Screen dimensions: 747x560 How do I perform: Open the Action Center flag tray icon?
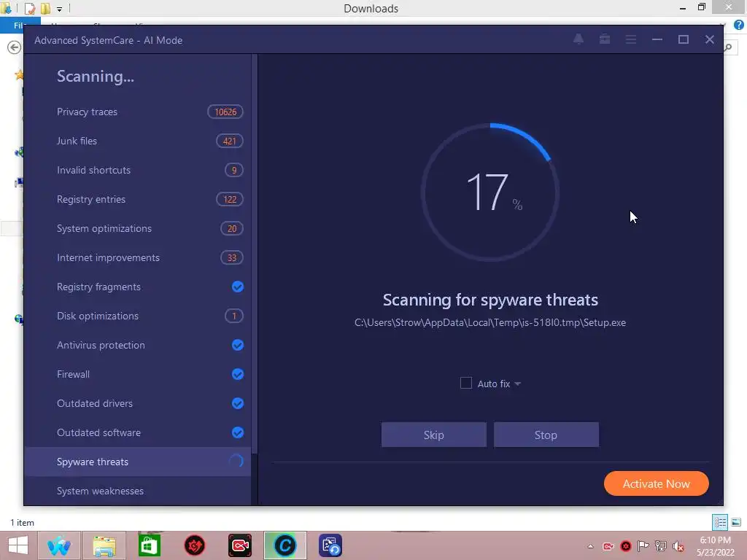click(643, 546)
